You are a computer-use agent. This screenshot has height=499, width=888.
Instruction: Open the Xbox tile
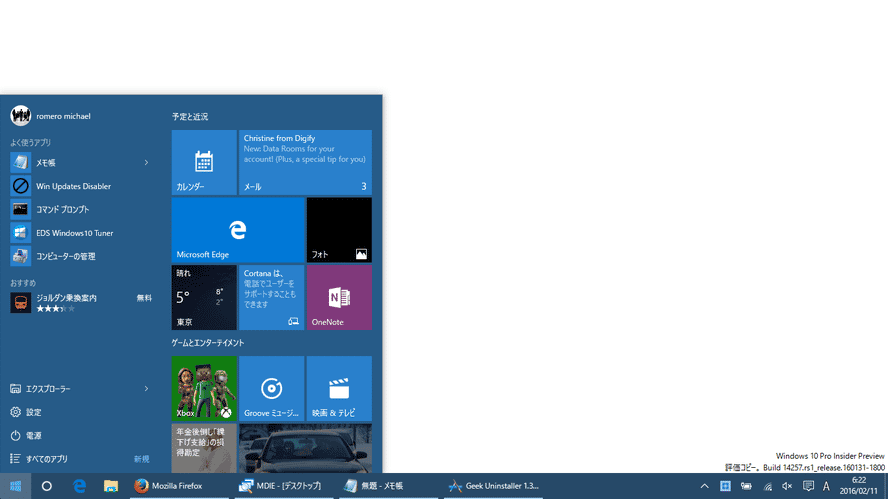pyautogui.click(x=204, y=388)
